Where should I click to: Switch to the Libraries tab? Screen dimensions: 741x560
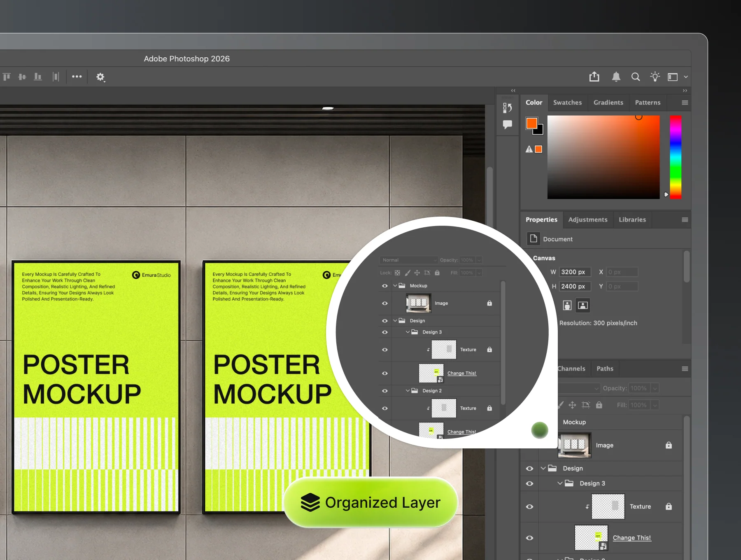click(x=632, y=220)
